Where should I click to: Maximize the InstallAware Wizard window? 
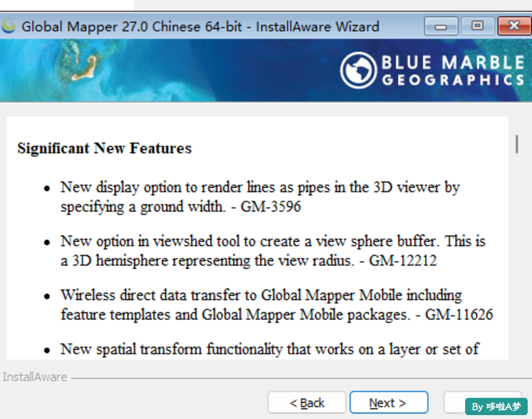477,26
